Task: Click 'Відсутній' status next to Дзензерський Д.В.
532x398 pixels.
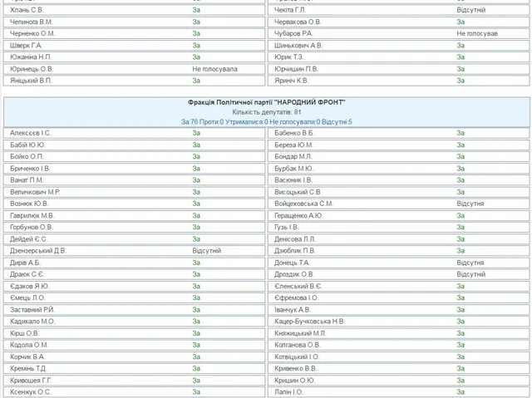Action: (x=207, y=250)
